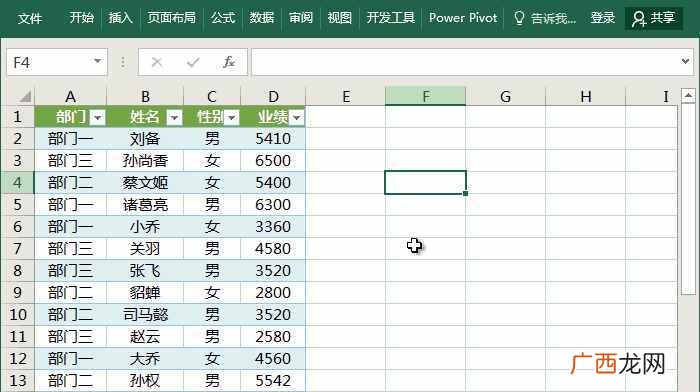Click the vertical scrollbar thumb
The image size is (700, 392).
688,199
